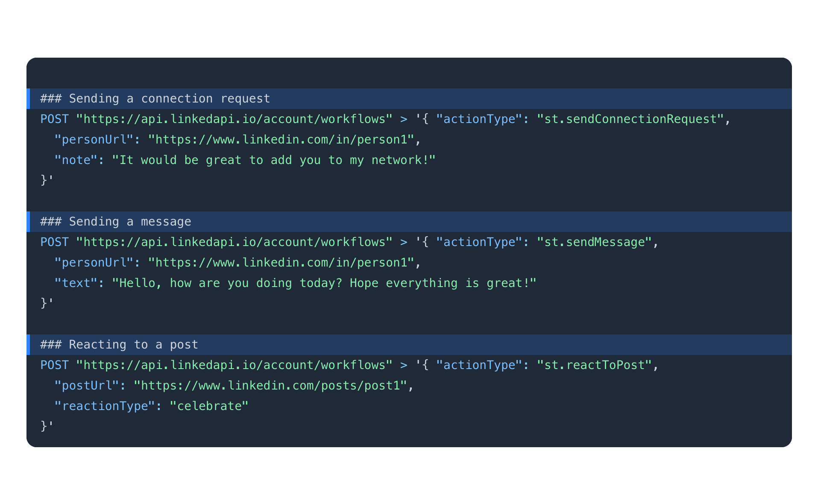Open the LinkedIn posts/post1 URL
Screen dimensions: 821x504
tap(270, 386)
